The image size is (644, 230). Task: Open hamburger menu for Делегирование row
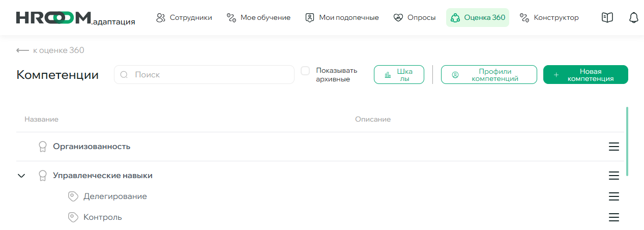[x=613, y=196]
